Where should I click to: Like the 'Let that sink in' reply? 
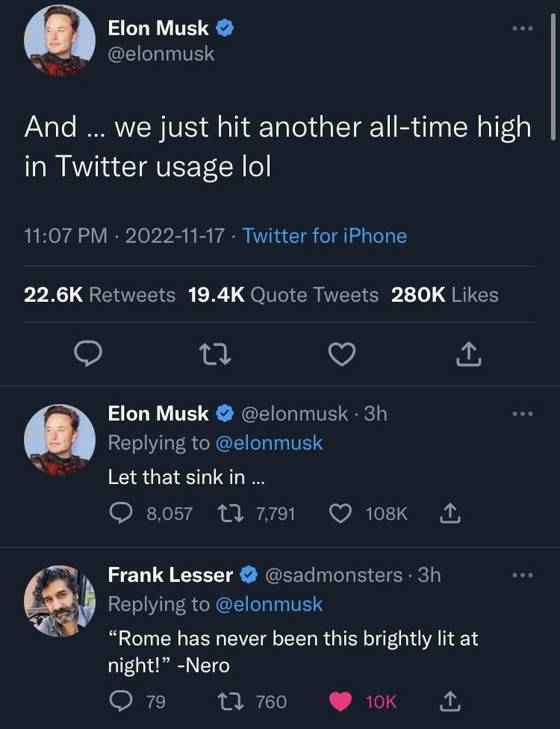pos(340,513)
